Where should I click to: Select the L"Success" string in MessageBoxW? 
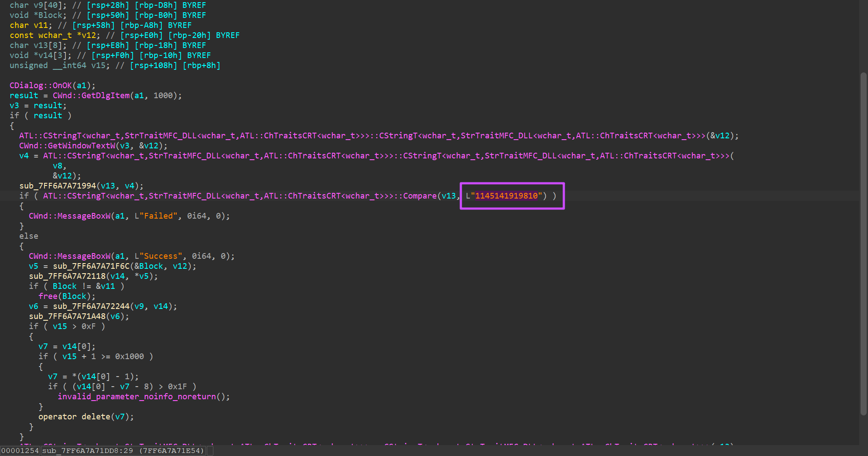(158, 256)
